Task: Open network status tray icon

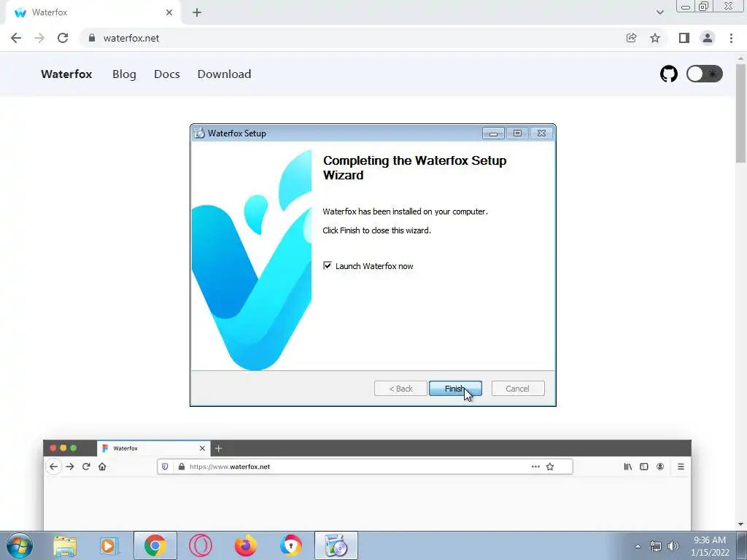Action: coord(656,546)
